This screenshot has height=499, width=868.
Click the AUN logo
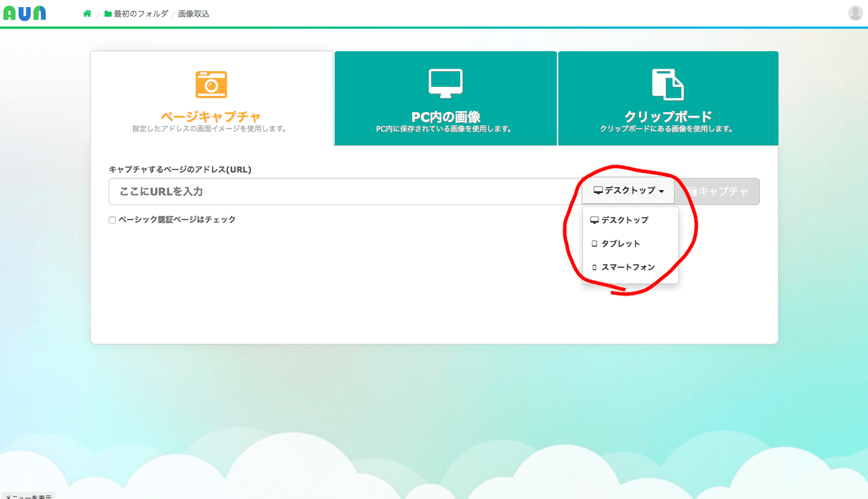pos(24,13)
